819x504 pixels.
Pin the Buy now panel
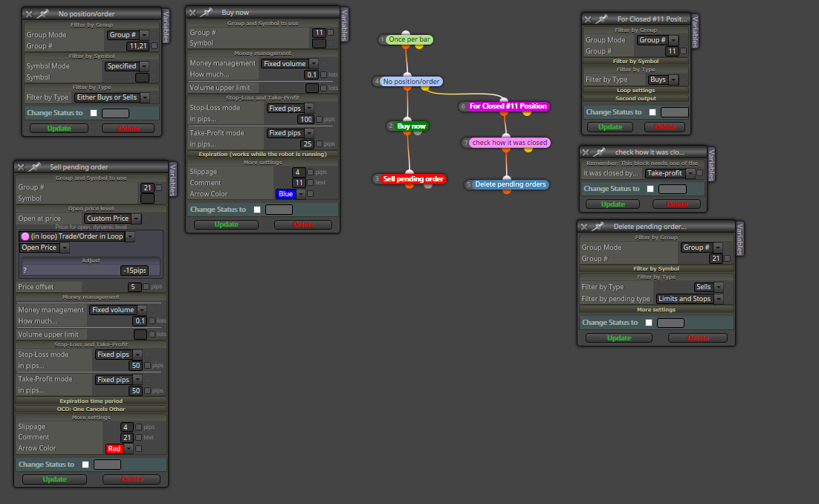tap(207, 12)
